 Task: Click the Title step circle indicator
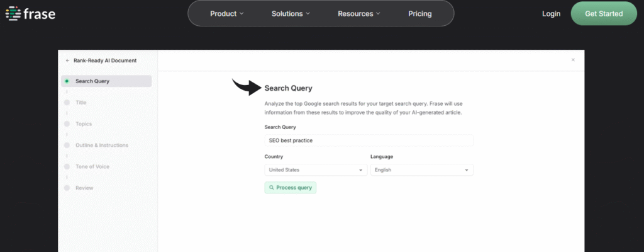point(67,102)
